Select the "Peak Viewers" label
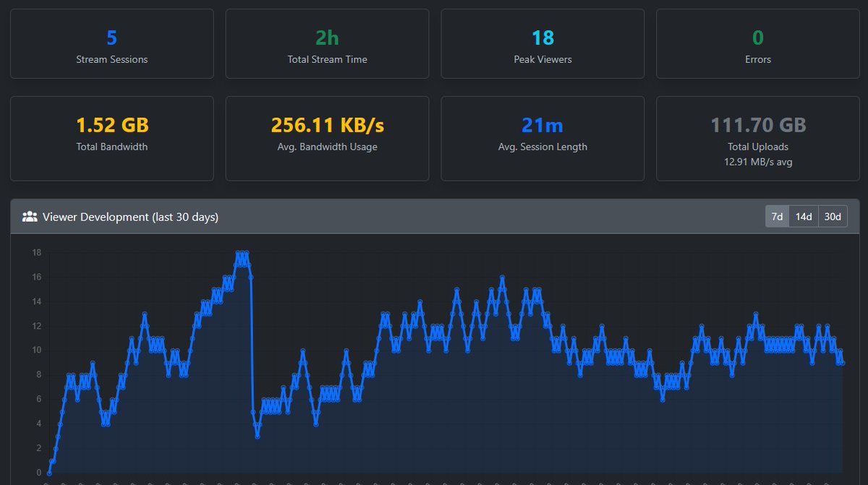The height and width of the screenshot is (485, 868). pyautogui.click(x=542, y=59)
